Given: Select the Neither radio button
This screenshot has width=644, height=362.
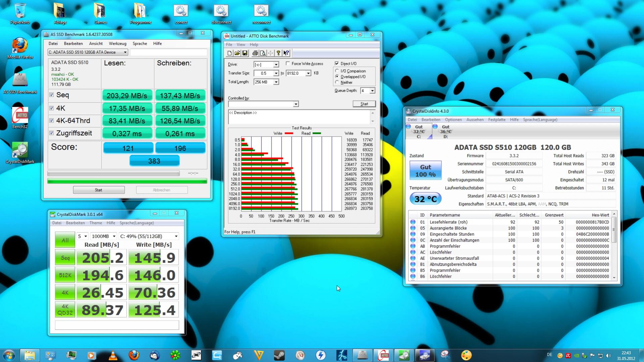Looking at the screenshot, I should (337, 82).
